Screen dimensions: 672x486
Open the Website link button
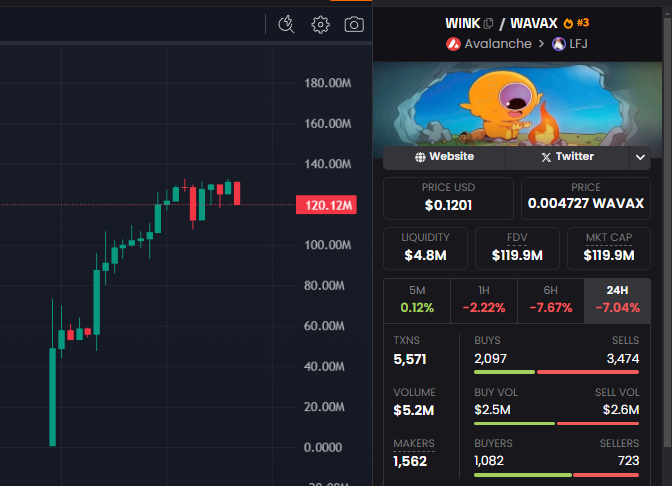click(444, 157)
